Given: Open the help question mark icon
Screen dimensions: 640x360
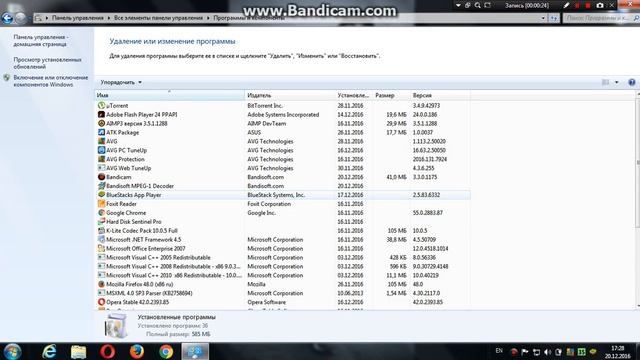Looking at the screenshot, I should pos(631,82).
